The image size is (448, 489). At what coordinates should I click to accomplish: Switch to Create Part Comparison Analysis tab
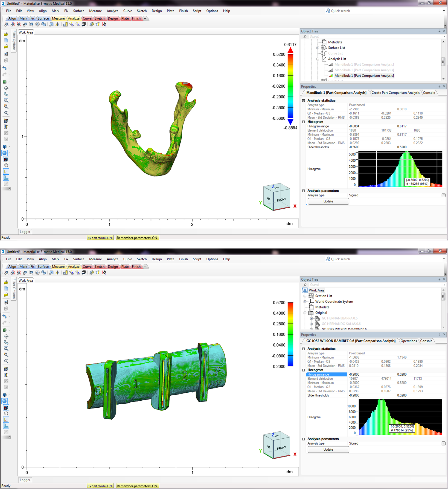tap(395, 93)
